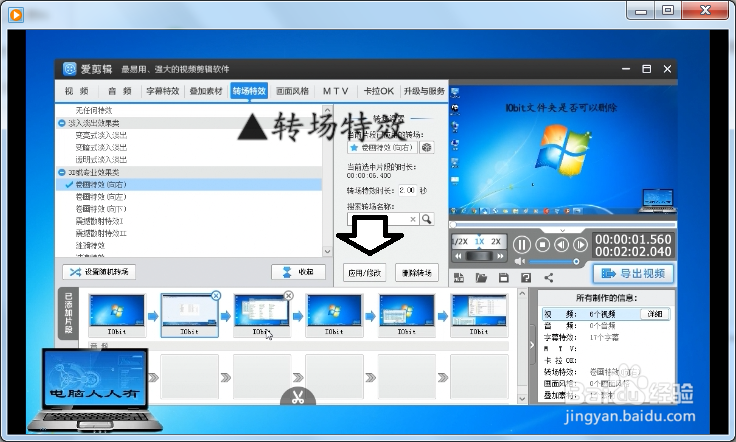Click the orange player icon in outer window title bar

(x=16, y=15)
